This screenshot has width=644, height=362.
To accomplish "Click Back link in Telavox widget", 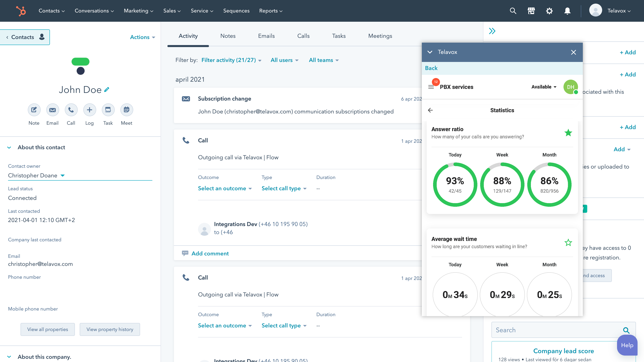I will 431,68.
